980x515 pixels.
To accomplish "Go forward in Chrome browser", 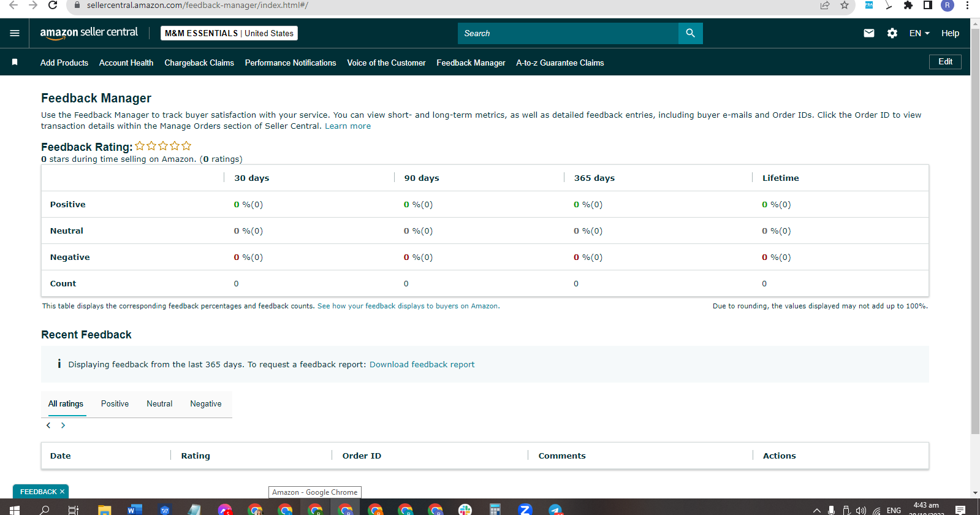I will (33, 5).
